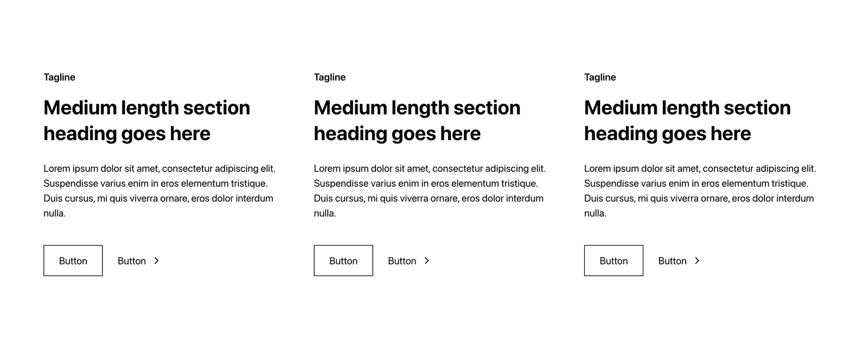Viewport: 868px width, 346px height.
Task: Click the middle column's section heading
Action: [417, 121]
